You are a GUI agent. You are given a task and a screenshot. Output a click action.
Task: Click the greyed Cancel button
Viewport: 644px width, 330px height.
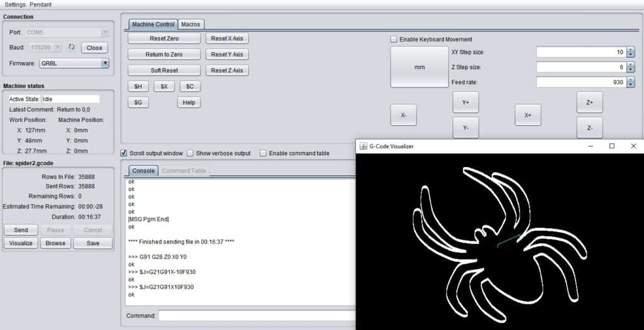(x=93, y=230)
